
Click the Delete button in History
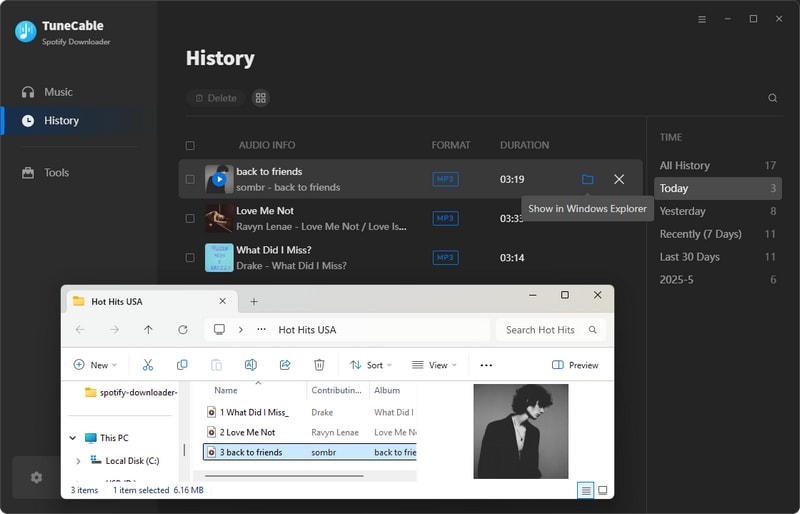point(216,98)
